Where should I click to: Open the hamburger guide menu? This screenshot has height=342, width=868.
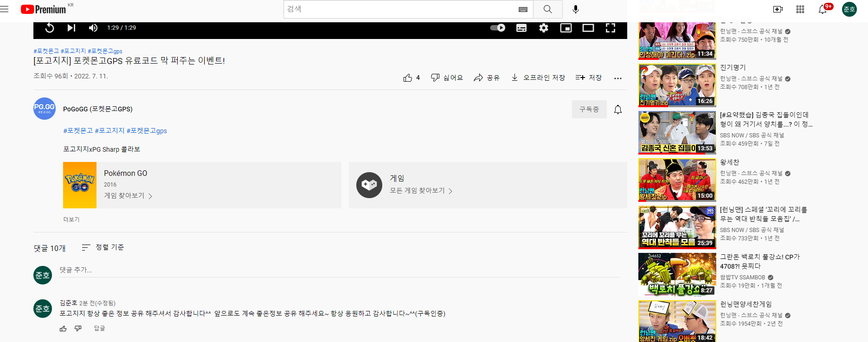point(5,9)
